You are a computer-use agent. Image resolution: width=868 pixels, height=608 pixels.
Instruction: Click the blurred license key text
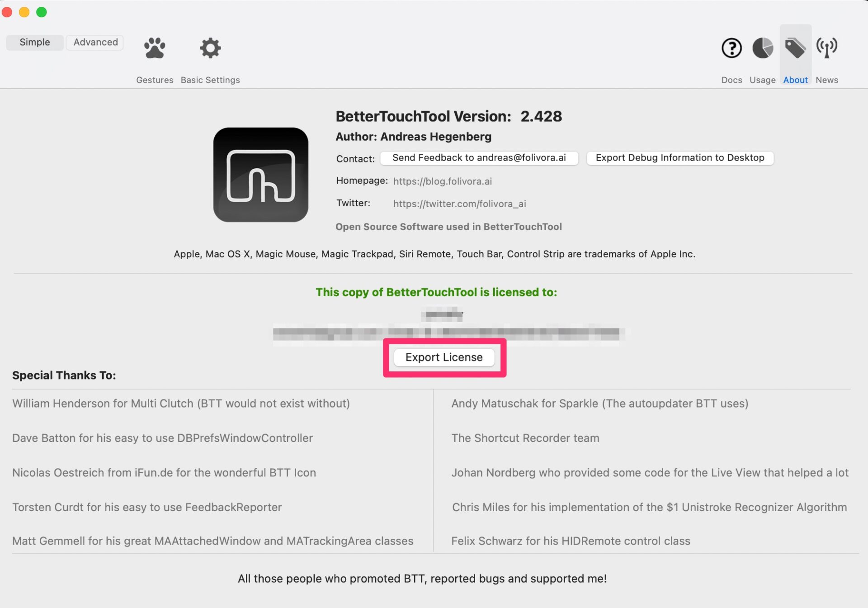tap(448, 334)
